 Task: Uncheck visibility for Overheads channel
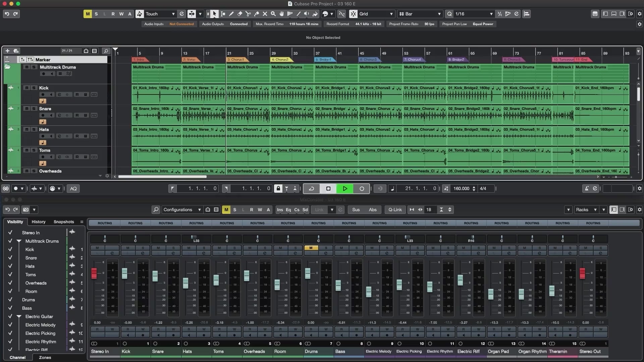pos(10,283)
